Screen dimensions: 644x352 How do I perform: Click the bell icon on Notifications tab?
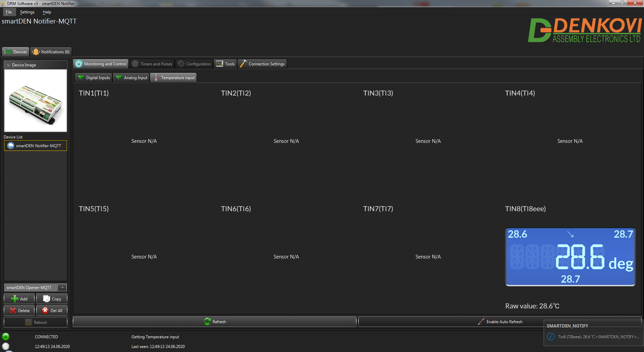[36, 52]
